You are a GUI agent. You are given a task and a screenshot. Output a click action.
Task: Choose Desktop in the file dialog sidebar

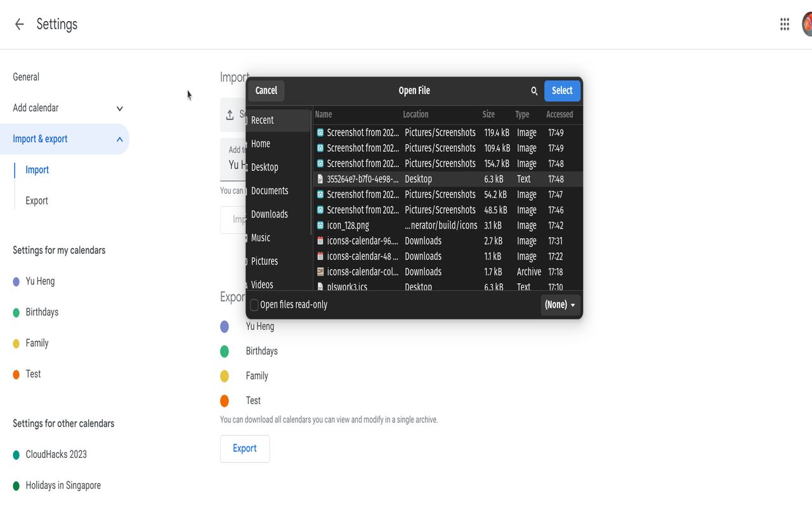point(278,167)
